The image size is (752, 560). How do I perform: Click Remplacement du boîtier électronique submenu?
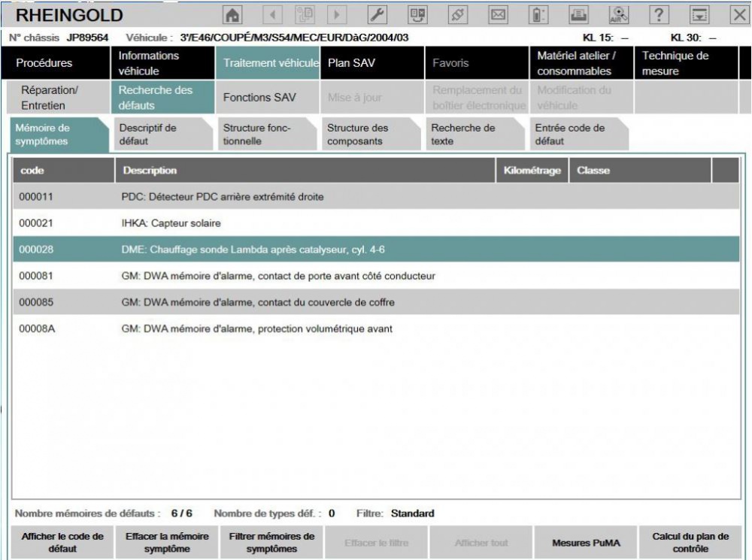click(x=477, y=97)
